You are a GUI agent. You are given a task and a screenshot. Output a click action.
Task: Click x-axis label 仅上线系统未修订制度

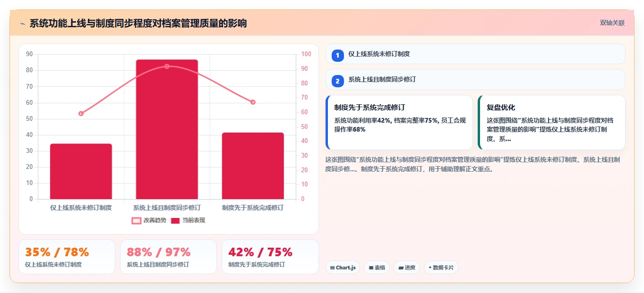[81, 208]
